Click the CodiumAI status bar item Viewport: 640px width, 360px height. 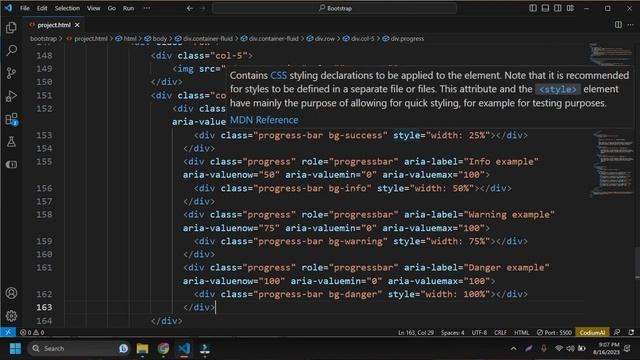click(x=592, y=333)
